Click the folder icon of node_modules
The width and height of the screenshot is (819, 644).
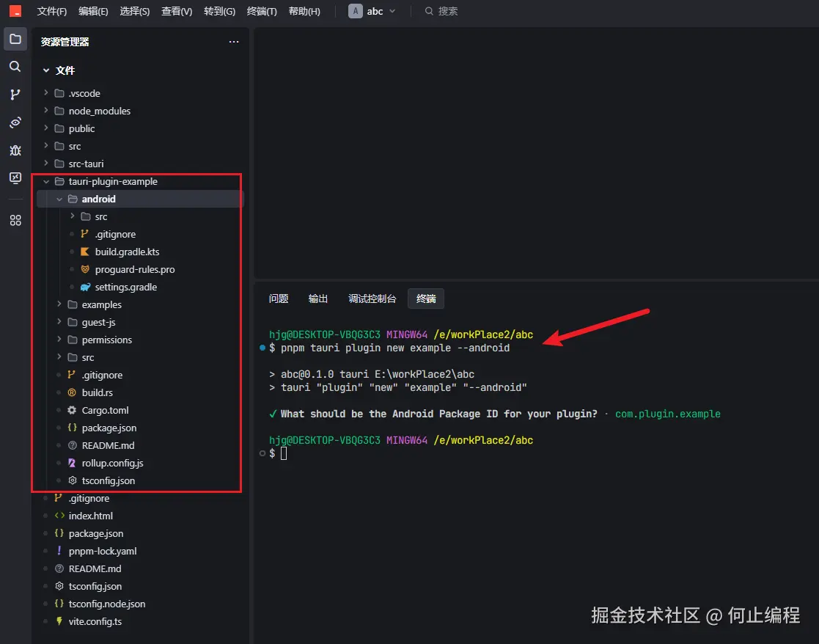point(59,111)
